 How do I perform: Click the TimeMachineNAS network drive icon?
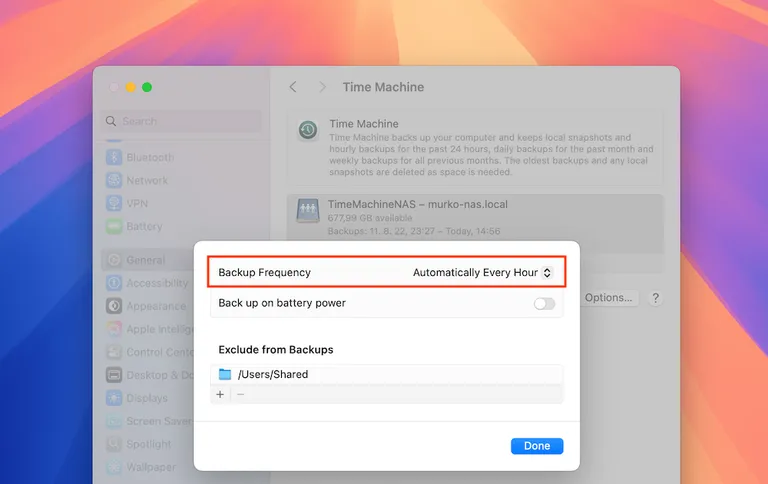(x=308, y=210)
